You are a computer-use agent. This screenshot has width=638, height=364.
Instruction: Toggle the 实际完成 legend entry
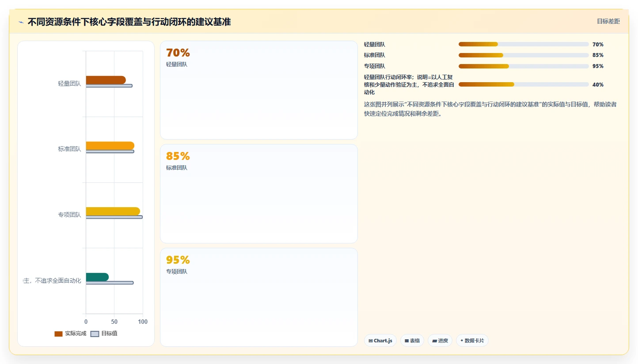(70, 334)
